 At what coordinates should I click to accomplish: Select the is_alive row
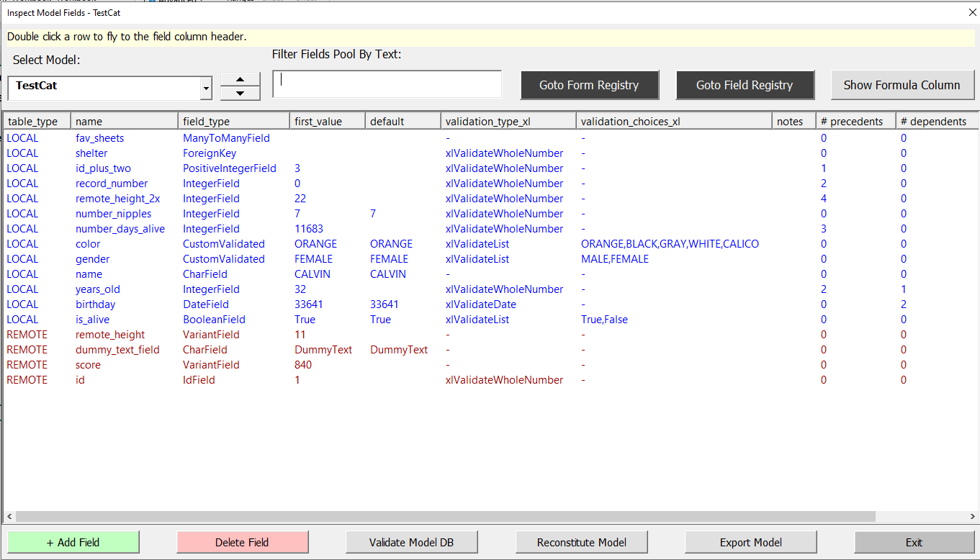[x=490, y=320]
